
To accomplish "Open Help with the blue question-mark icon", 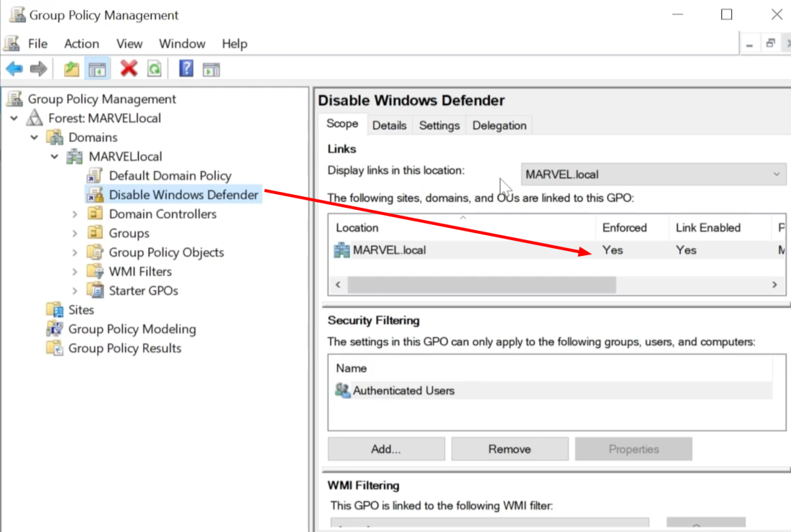I will (x=186, y=69).
